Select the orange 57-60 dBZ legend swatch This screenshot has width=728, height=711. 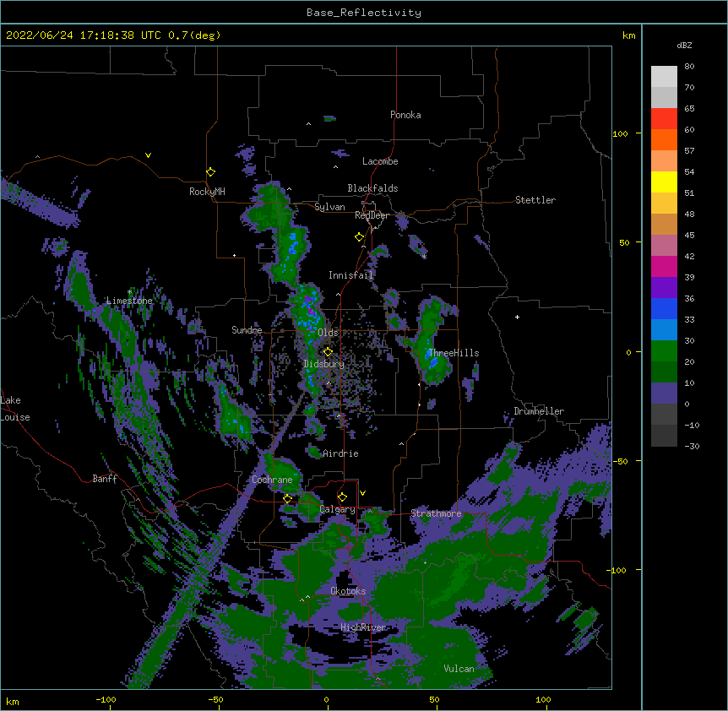664,140
